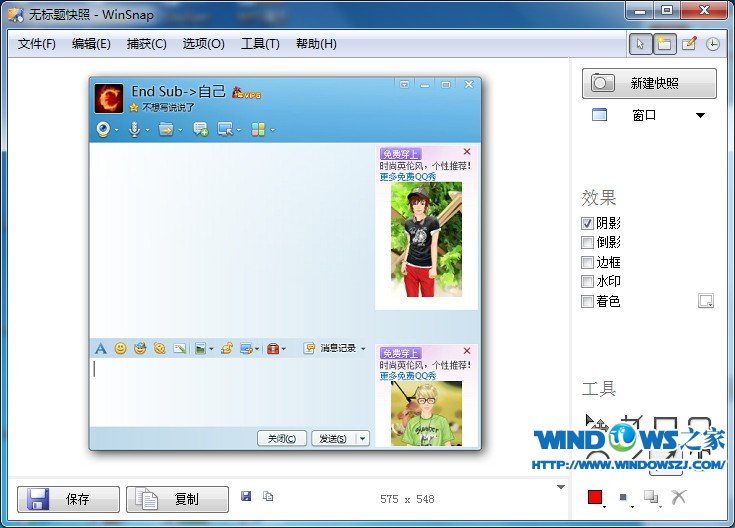Open the line width square dropdown
This screenshot has height=528, width=735.
pos(624,497)
